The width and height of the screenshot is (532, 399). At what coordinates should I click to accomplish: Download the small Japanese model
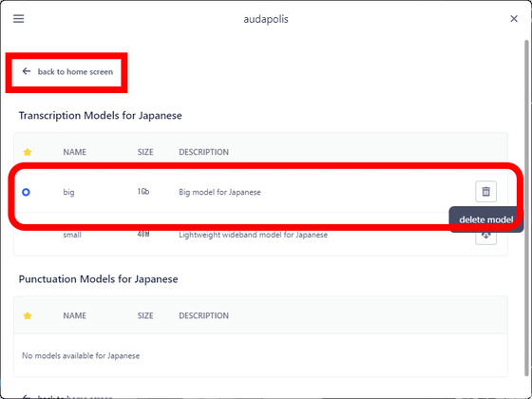(x=485, y=237)
